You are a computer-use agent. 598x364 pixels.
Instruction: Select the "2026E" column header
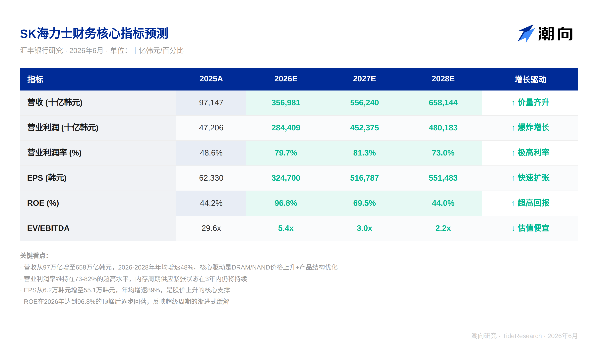click(x=286, y=79)
